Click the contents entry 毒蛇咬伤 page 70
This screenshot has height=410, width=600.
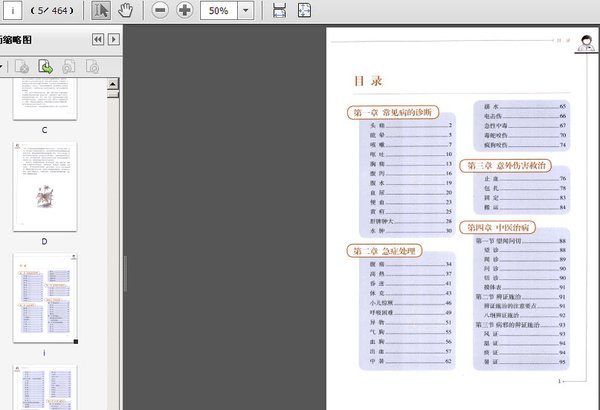point(525,135)
